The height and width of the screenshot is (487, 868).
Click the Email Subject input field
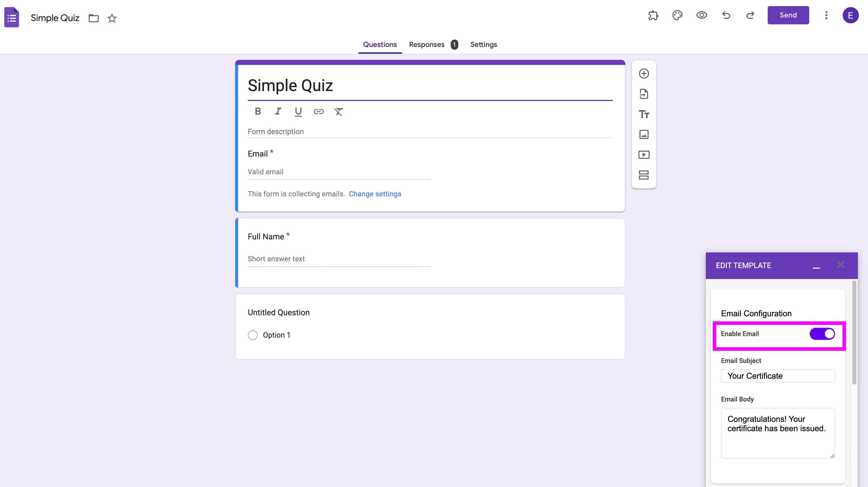pyautogui.click(x=778, y=376)
